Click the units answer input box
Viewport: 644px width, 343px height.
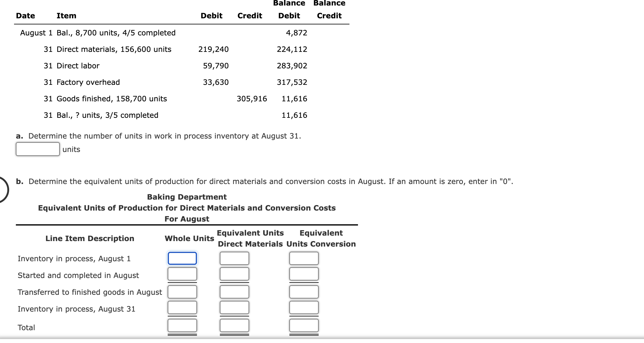tap(37, 149)
